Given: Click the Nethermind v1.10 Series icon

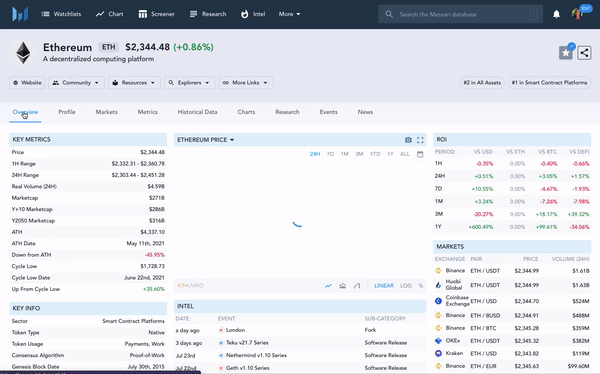Looking at the screenshot, I should (x=221, y=355).
